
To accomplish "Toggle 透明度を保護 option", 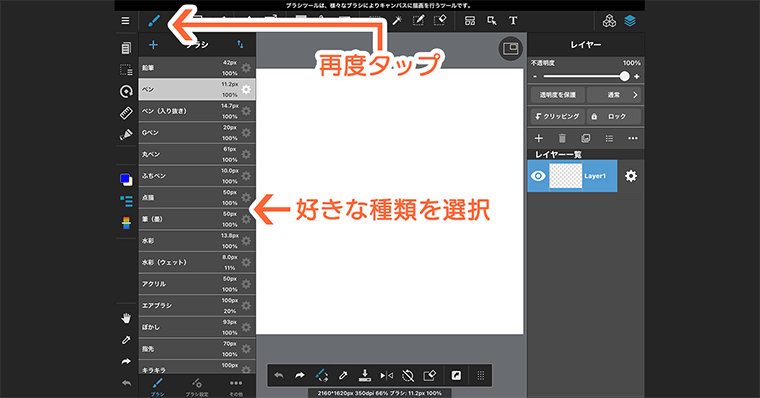I will pos(557,95).
